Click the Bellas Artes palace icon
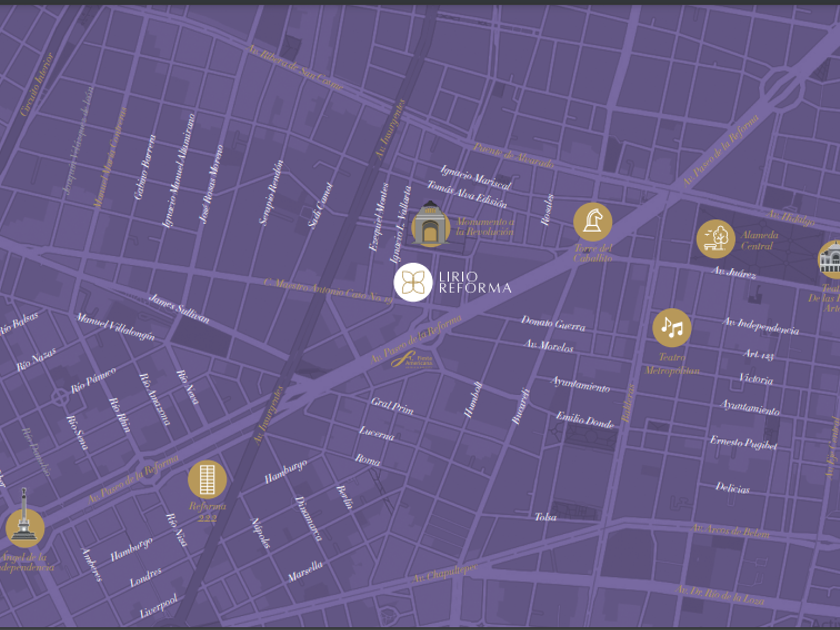 (830, 260)
